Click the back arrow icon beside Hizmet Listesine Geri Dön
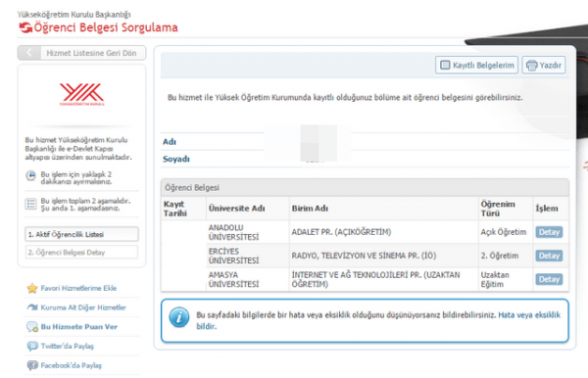 [x=29, y=53]
